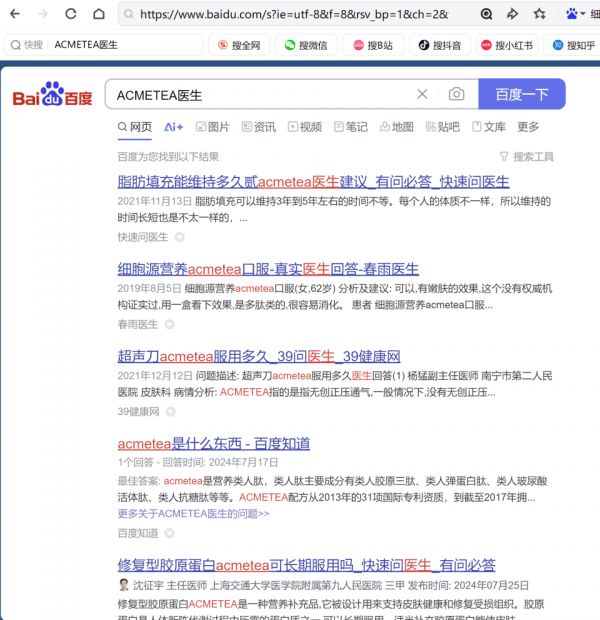Viewport: 600px width, 620px height.
Task: Switch to the 资讯 tab
Action: [259, 127]
